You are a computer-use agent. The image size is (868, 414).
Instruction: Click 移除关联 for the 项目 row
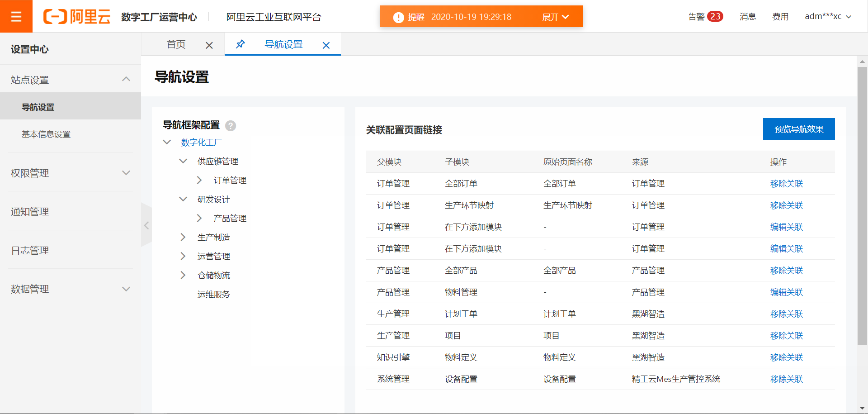[x=787, y=335]
